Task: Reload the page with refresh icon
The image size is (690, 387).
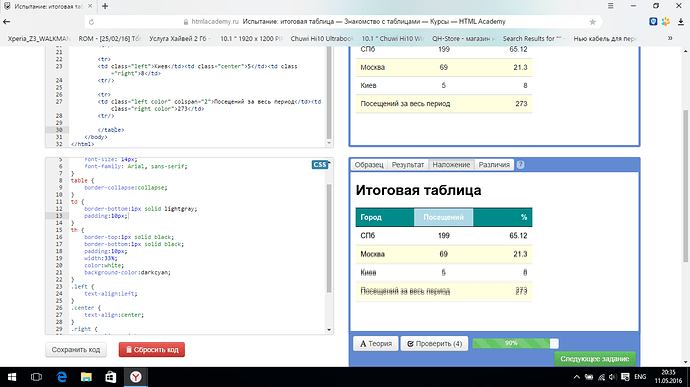Action: coord(92,22)
